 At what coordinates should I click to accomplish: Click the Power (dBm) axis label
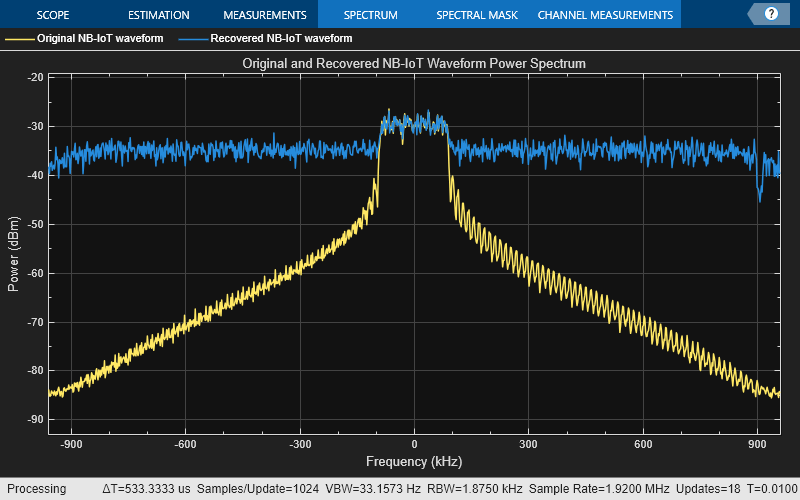click(14, 254)
